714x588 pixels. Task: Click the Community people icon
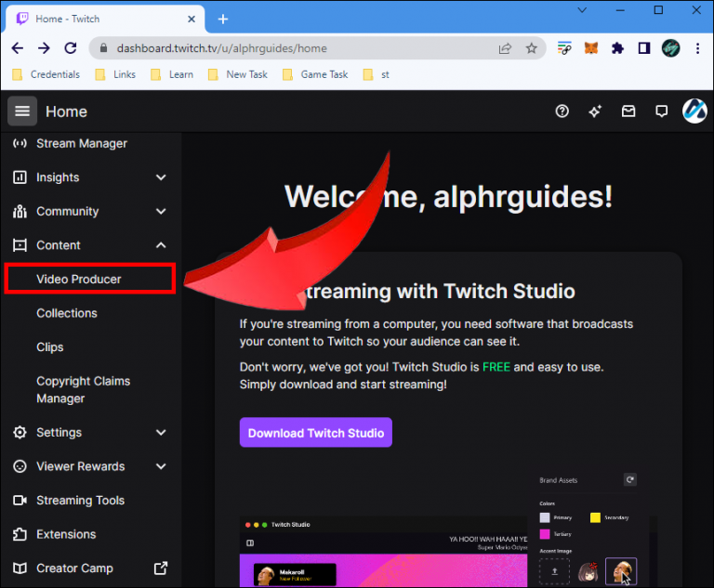(20, 211)
